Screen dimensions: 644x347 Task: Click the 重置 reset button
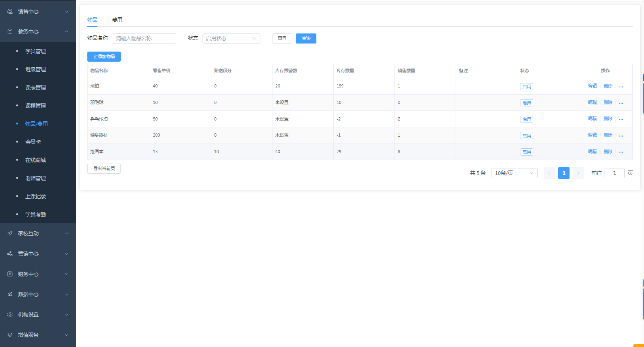tap(282, 38)
